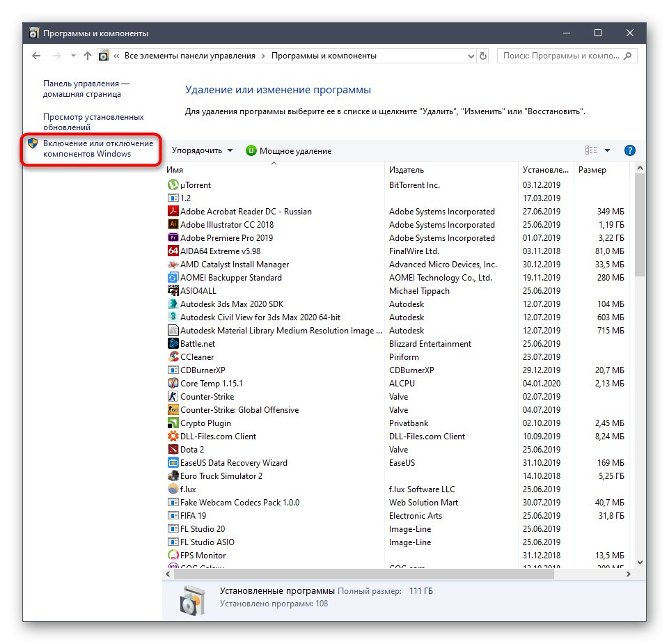
Task: Sort by the Установлено column header
Action: (x=546, y=170)
